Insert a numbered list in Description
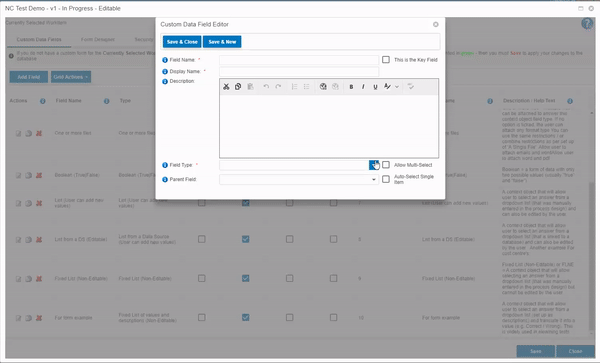The image size is (600, 363). click(294, 87)
